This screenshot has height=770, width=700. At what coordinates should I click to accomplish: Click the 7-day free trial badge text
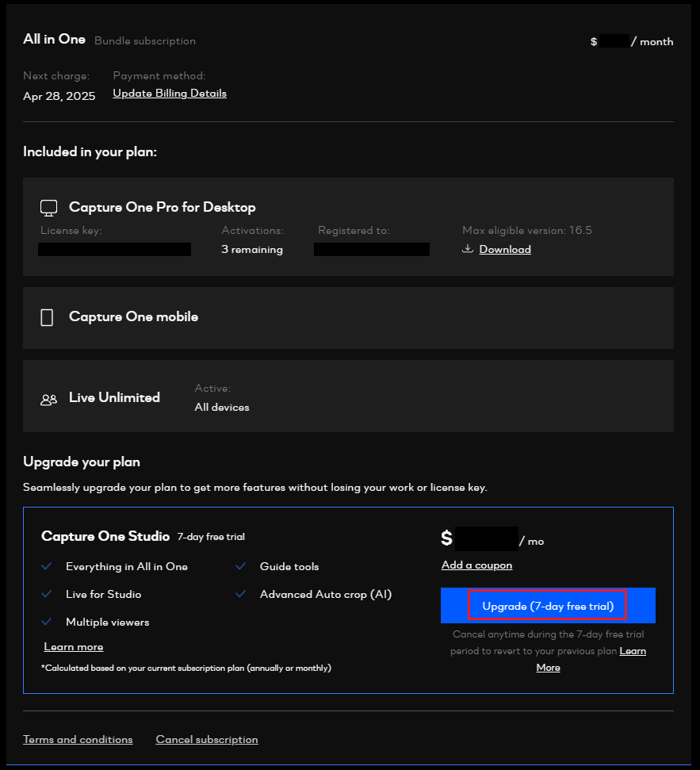click(211, 537)
